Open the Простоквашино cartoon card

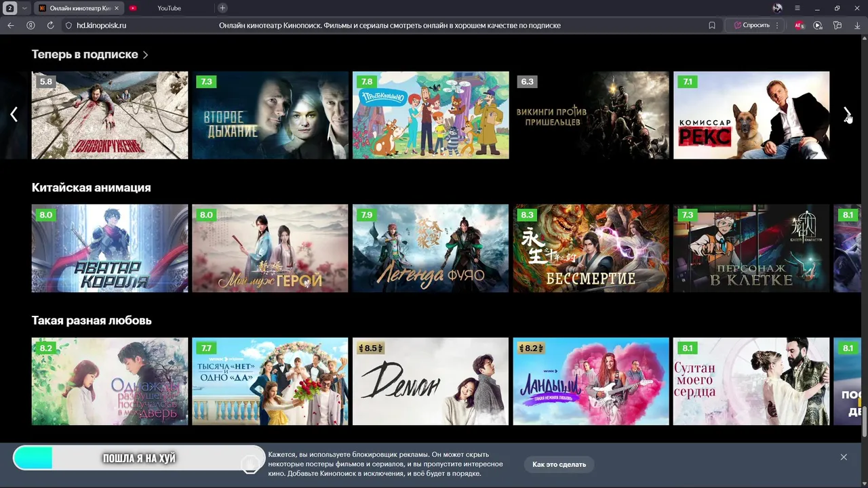(x=431, y=115)
